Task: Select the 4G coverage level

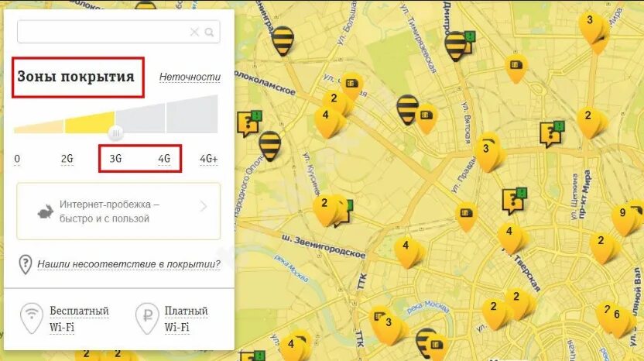Action: click(x=164, y=159)
